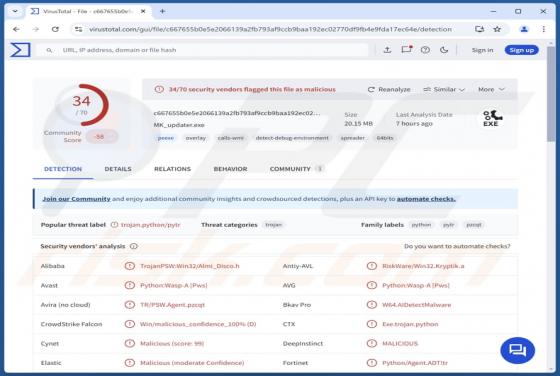Screen dimensions: 560x376
Task: Click the 64bits tag
Action: click(385, 138)
